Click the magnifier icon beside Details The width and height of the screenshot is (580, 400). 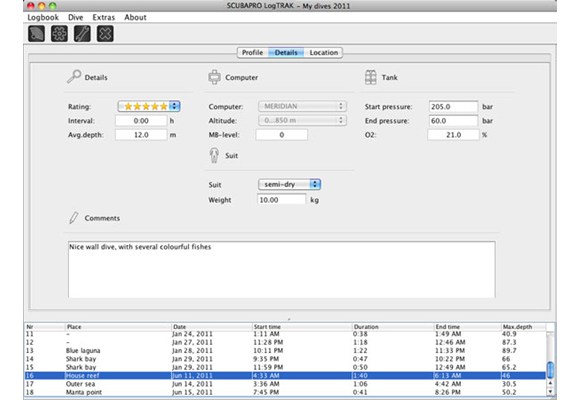point(74,77)
